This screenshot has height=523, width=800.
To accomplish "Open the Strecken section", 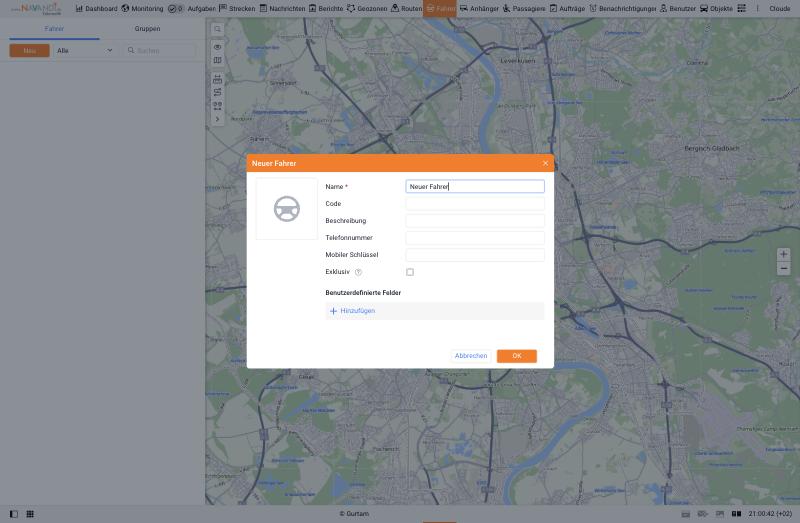I will pyautogui.click(x=237, y=8).
